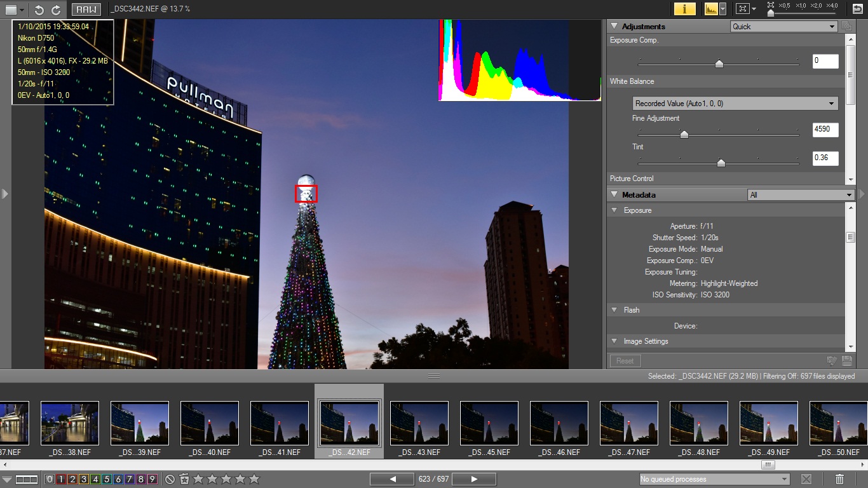
Task: Click the revert arrow icon at top right
Action: pos(858,9)
